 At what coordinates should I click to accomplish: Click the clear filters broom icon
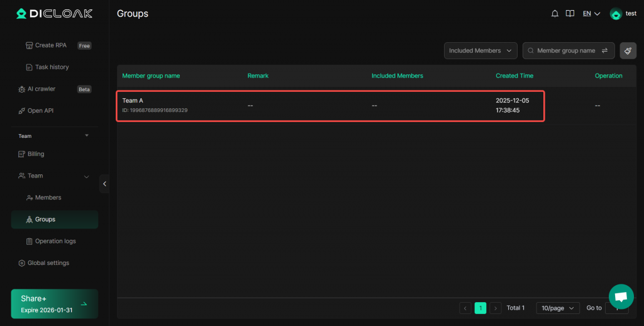click(x=628, y=51)
